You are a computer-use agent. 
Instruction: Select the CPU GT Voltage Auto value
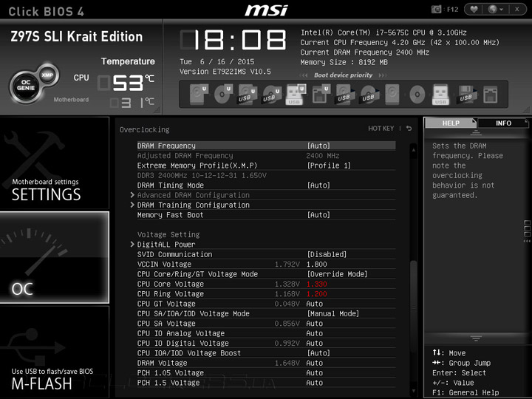(x=315, y=304)
